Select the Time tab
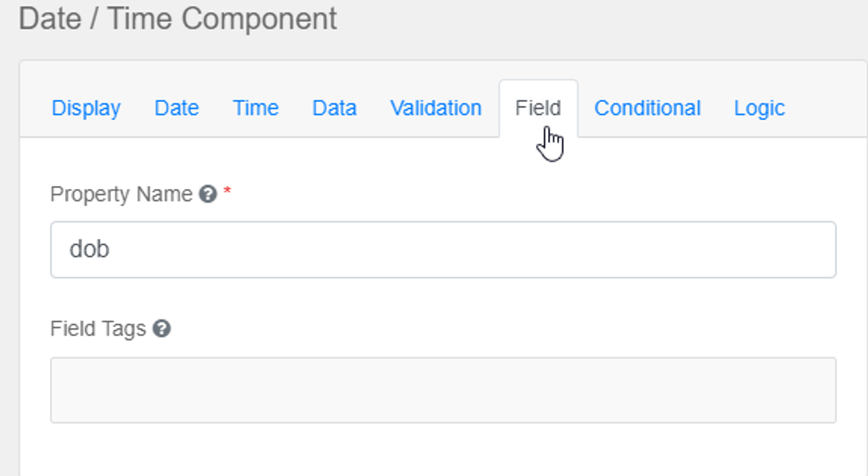The height and width of the screenshot is (476, 868). click(256, 108)
